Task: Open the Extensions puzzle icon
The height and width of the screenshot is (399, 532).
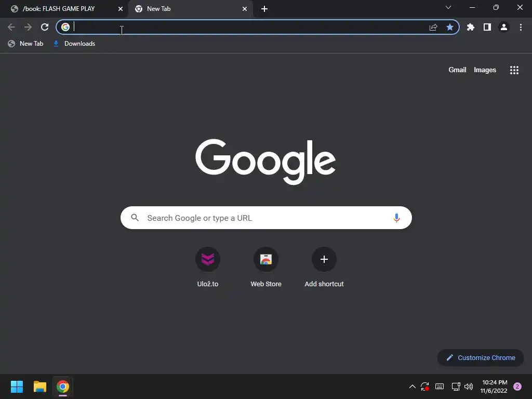Action: click(471, 27)
